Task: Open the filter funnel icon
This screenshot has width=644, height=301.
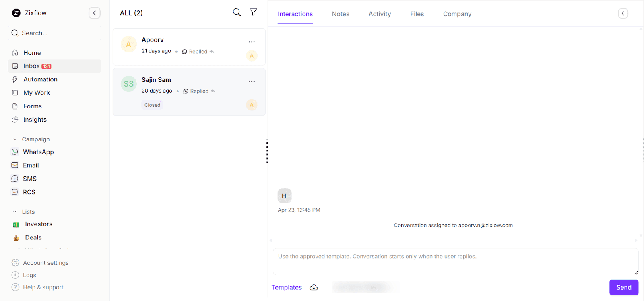Action: tap(253, 12)
